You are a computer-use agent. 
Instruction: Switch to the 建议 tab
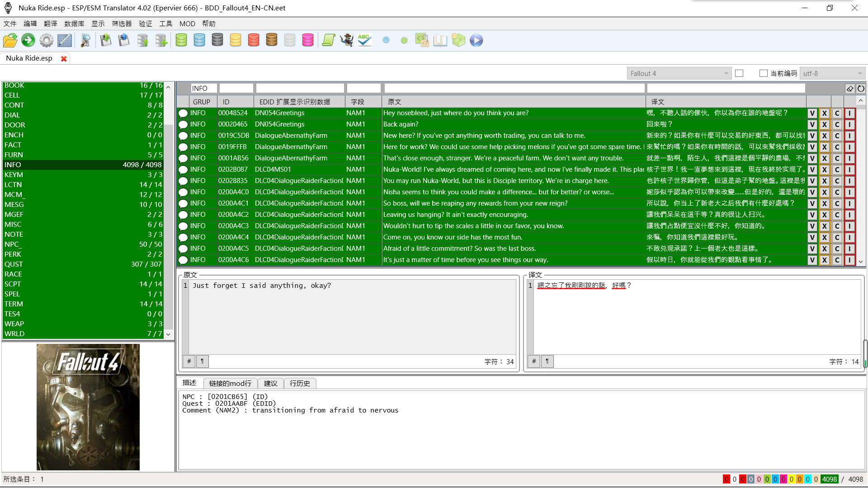coord(270,383)
